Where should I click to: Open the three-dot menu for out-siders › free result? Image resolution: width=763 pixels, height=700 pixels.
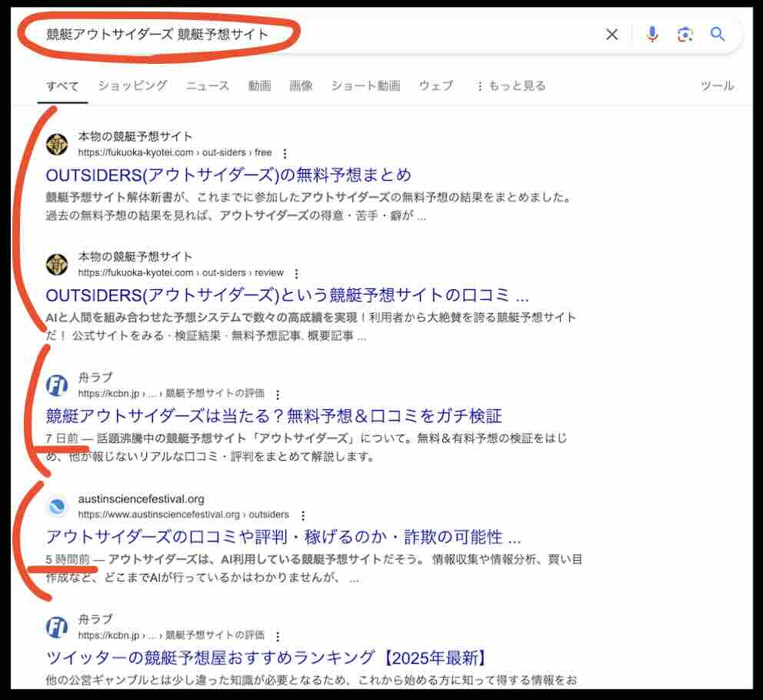click(x=285, y=153)
